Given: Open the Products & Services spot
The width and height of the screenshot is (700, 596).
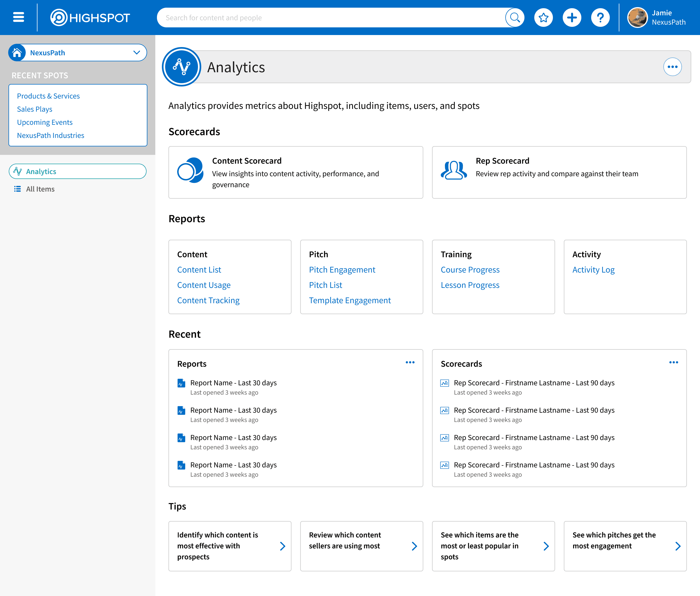Looking at the screenshot, I should [48, 96].
